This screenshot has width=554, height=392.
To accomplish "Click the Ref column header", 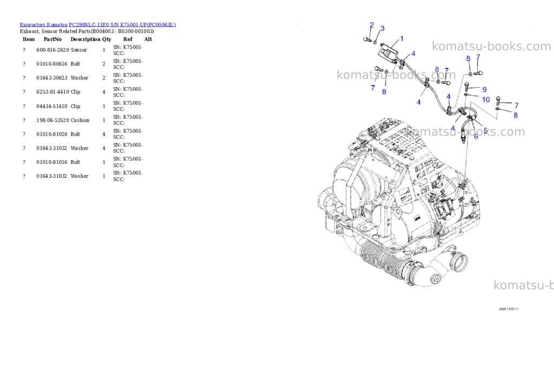I will click(x=128, y=39).
